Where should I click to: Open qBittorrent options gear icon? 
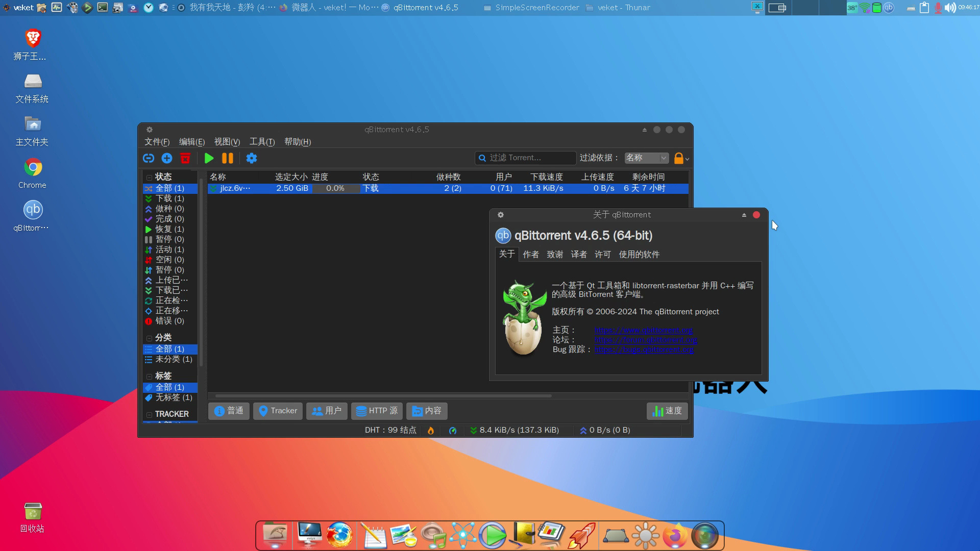[x=252, y=158]
